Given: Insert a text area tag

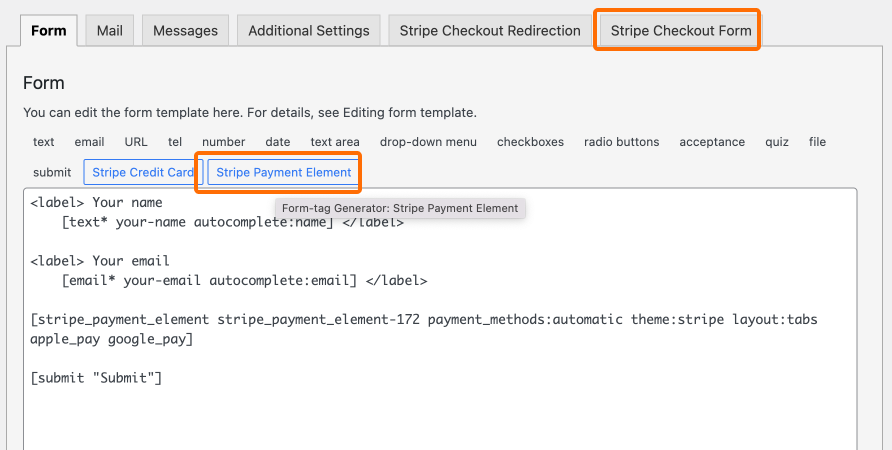Looking at the screenshot, I should pos(335,142).
